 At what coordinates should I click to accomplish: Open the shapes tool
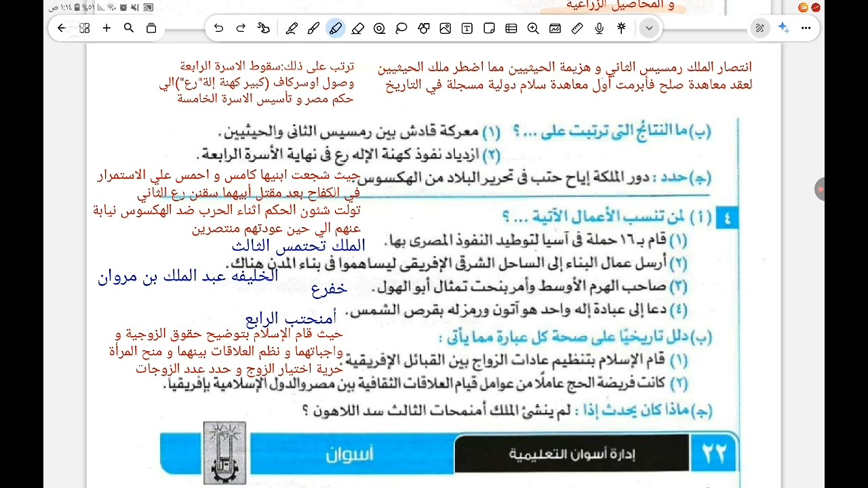424,28
